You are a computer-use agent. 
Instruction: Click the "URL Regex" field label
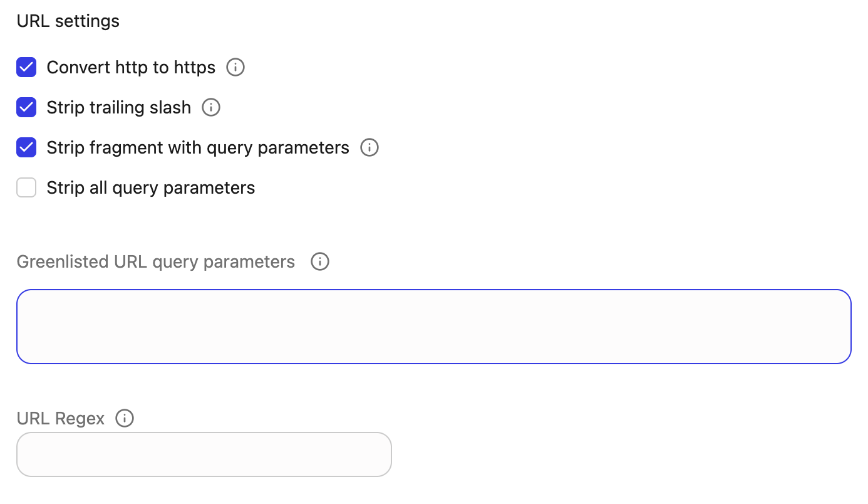pyautogui.click(x=61, y=418)
